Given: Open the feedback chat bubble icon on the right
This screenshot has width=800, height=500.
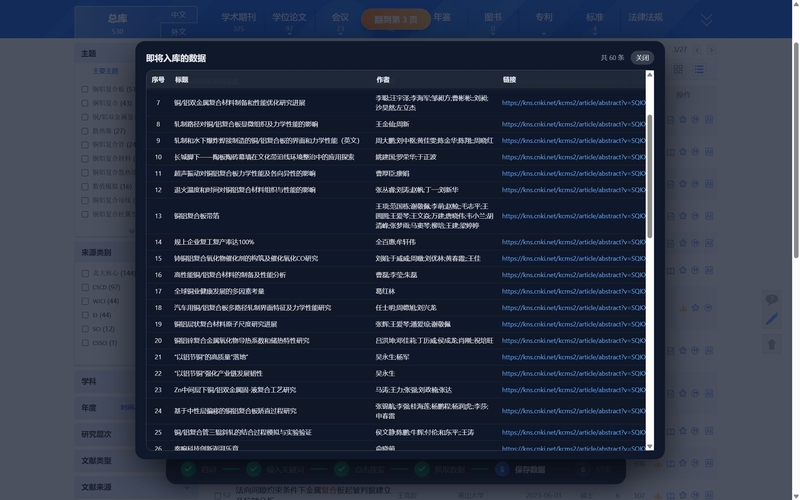Looking at the screenshot, I should point(771,299).
